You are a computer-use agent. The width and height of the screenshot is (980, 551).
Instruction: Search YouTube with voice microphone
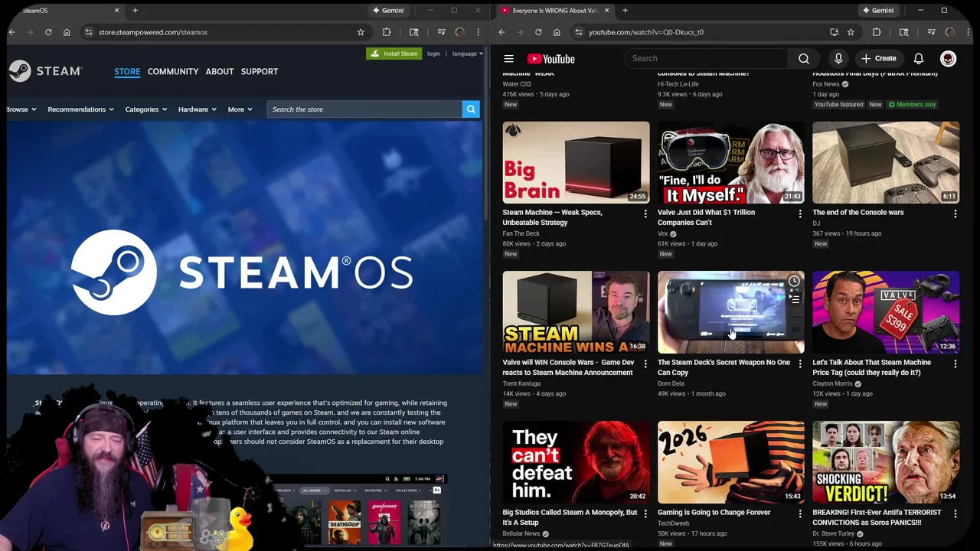tap(838, 59)
